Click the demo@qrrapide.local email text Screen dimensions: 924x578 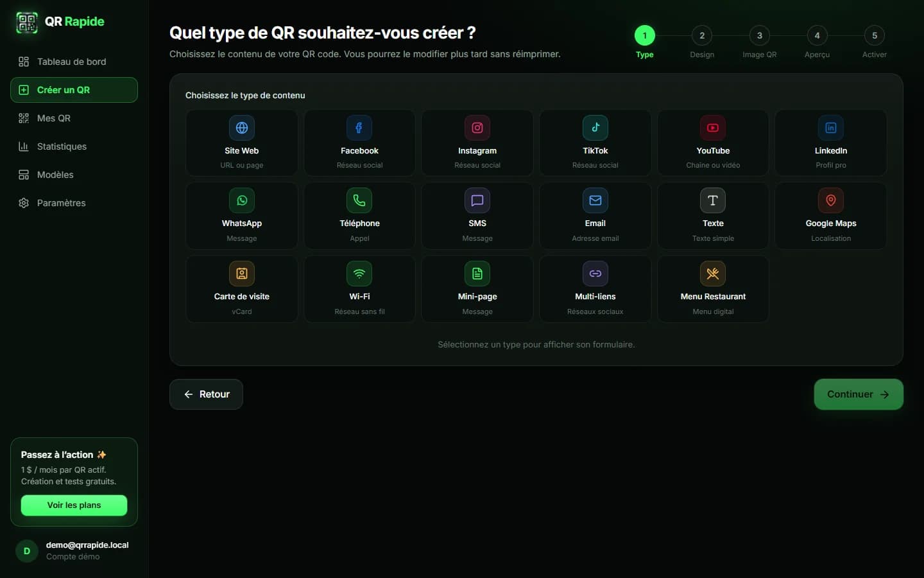pos(87,545)
